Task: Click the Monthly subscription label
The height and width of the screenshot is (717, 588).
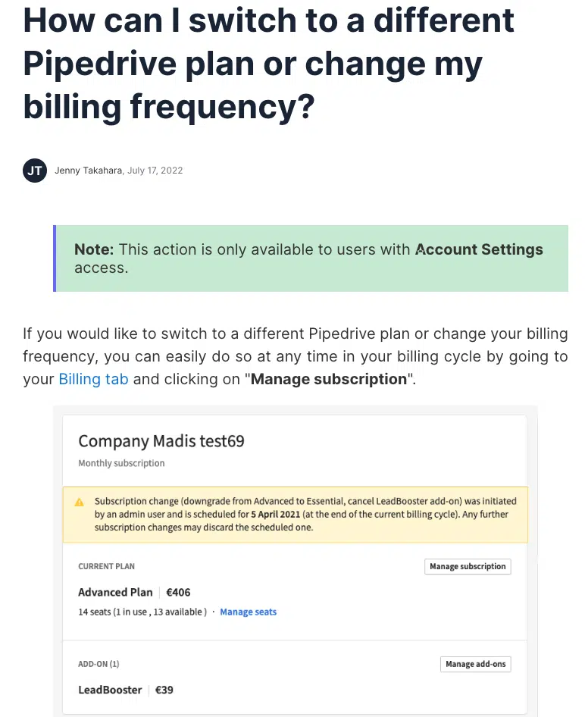Action: (121, 463)
